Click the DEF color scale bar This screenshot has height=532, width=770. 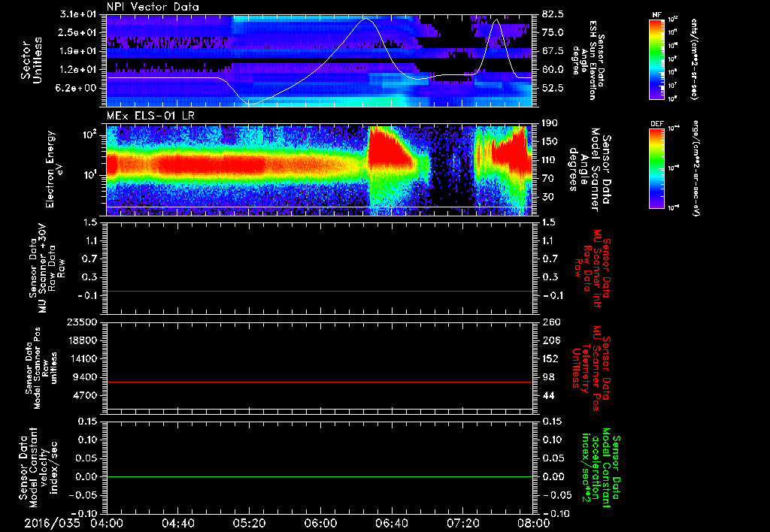pyautogui.click(x=656, y=168)
